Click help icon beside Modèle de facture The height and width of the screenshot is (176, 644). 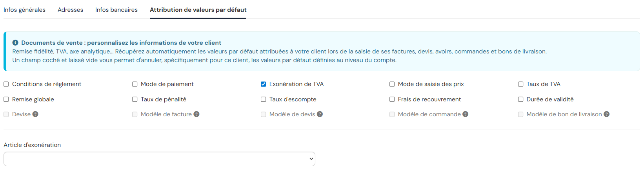pos(196,114)
